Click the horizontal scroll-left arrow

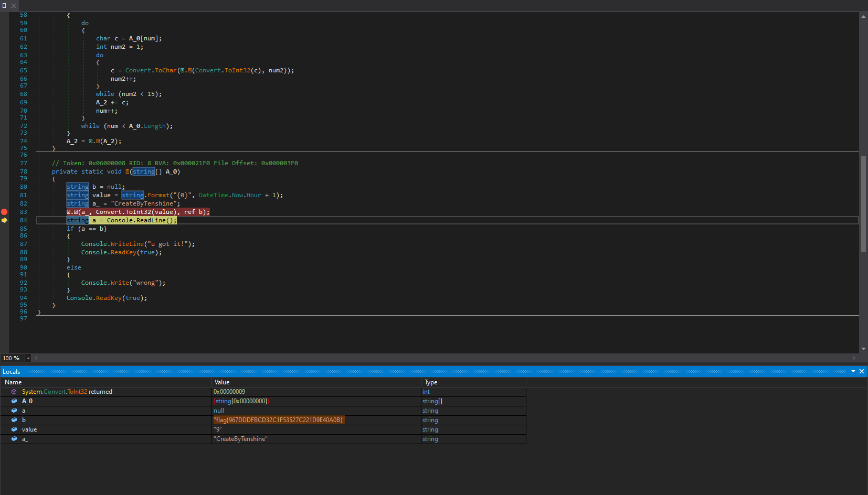coord(36,358)
